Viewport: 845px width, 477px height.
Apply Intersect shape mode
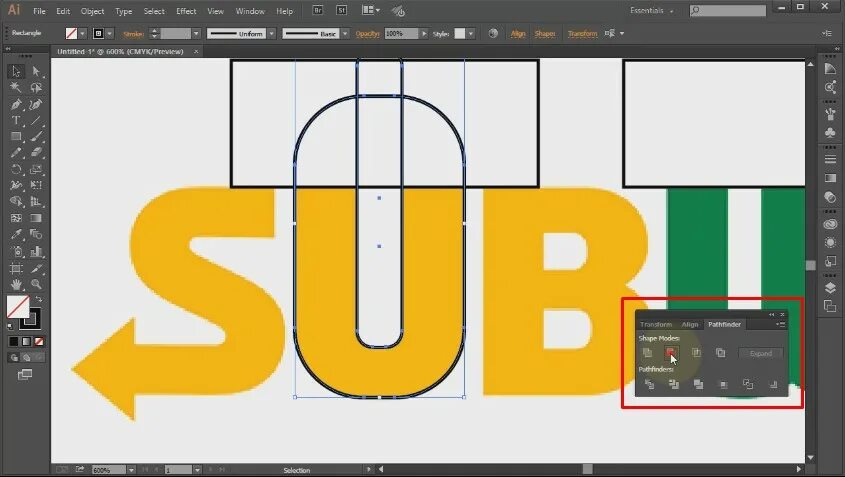click(x=696, y=353)
